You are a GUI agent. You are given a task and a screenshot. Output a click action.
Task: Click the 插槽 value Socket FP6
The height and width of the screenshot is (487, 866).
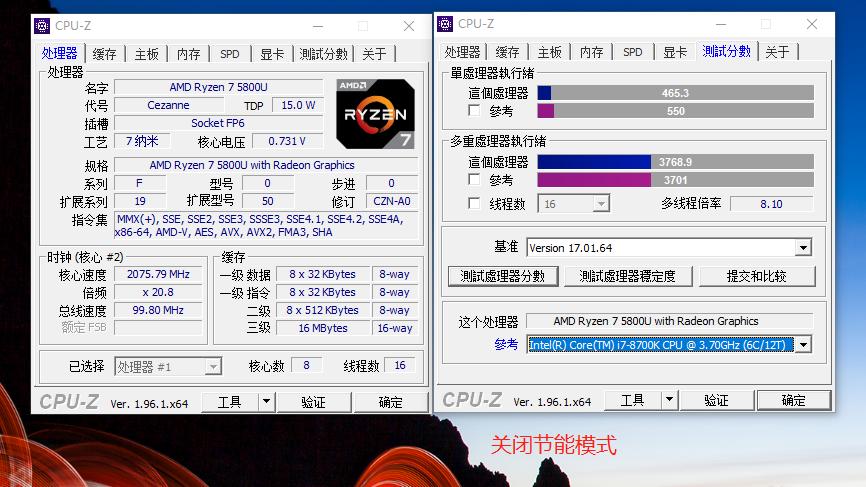218,123
